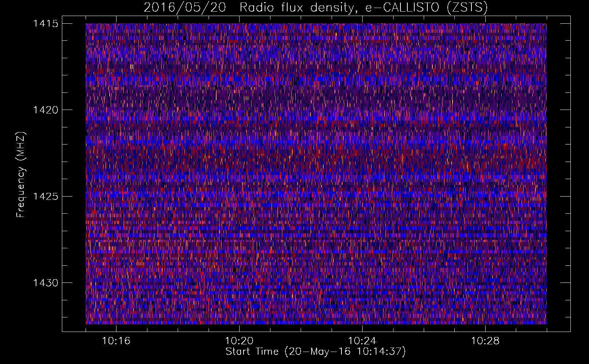Click the 1420 frequency tick label
This screenshot has height=364, width=589.
coord(46,110)
